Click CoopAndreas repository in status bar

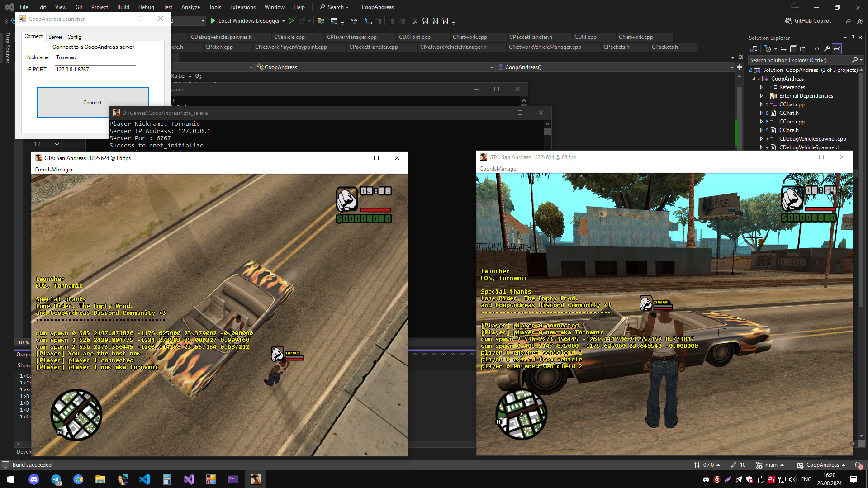(x=821, y=465)
